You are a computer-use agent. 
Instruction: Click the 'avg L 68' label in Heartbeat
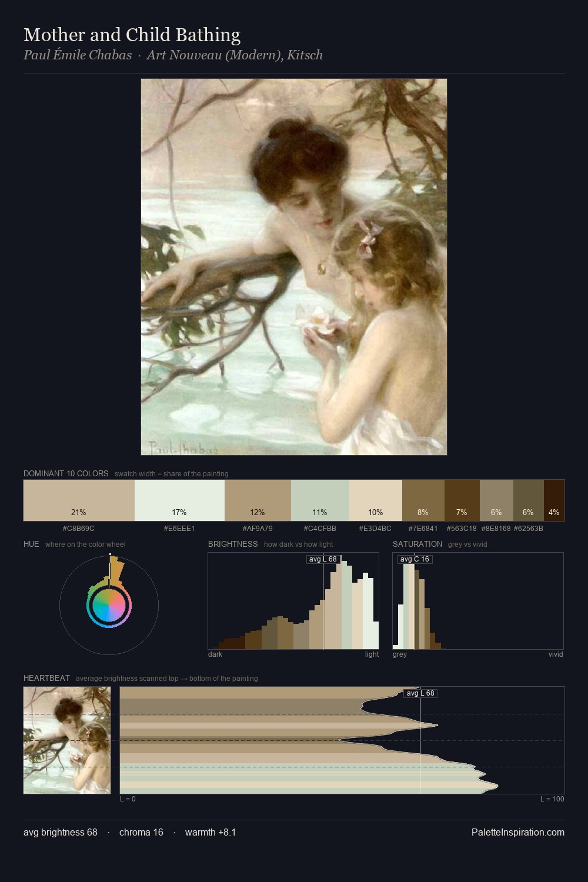(x=420, y=693)
